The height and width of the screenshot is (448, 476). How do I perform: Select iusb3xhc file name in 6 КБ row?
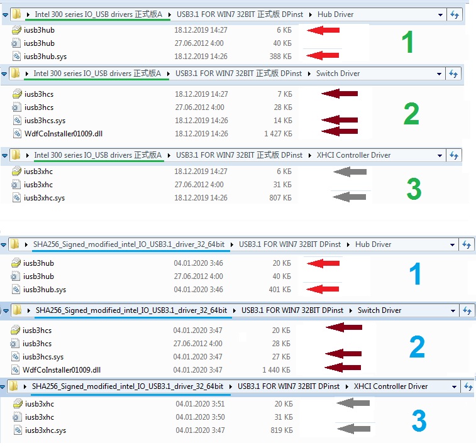tap(38, 172)
